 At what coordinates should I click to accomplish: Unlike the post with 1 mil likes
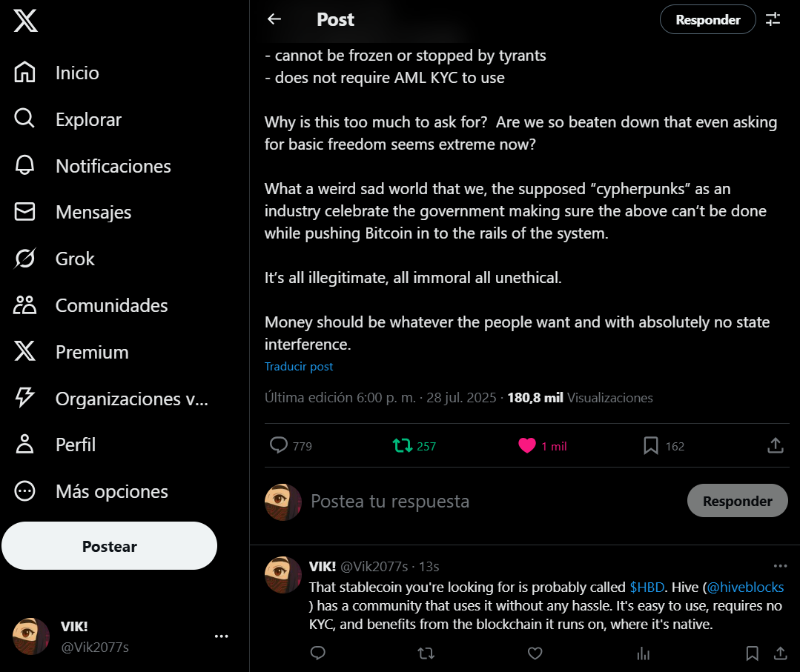coord(542,446)
